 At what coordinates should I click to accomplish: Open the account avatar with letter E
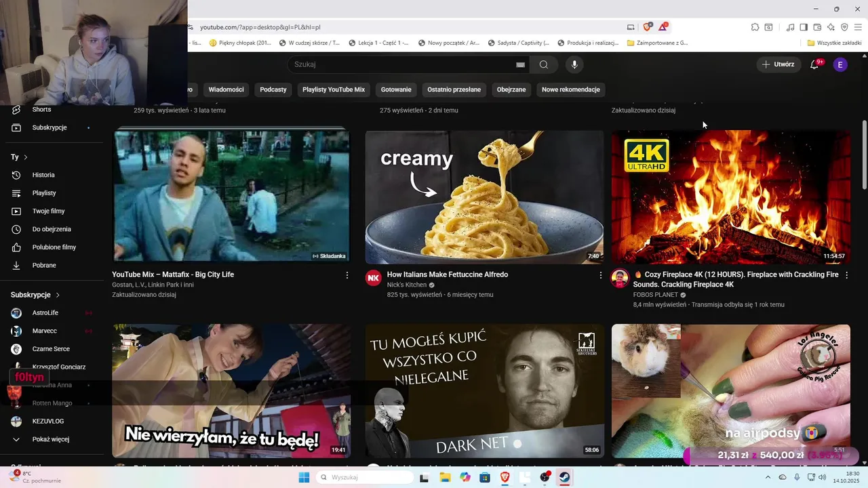click(840, 64)
